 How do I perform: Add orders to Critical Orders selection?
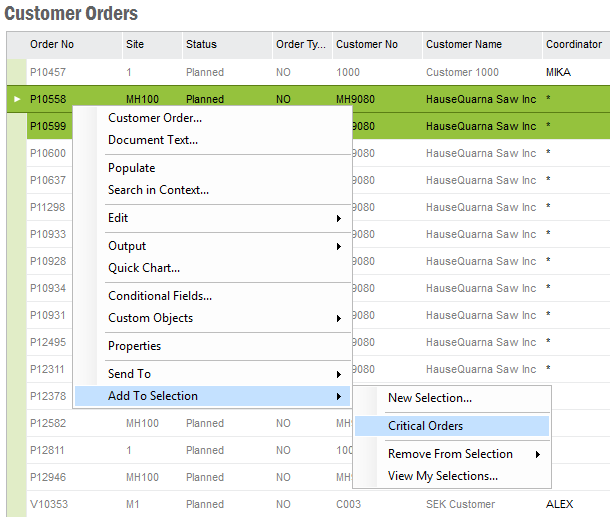[x=426, y=426]
